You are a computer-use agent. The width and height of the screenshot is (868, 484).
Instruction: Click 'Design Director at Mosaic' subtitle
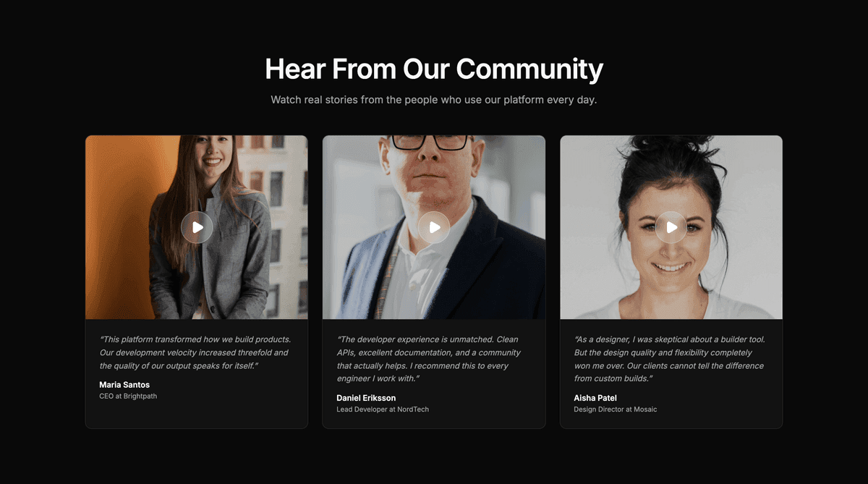coord(616,409)
